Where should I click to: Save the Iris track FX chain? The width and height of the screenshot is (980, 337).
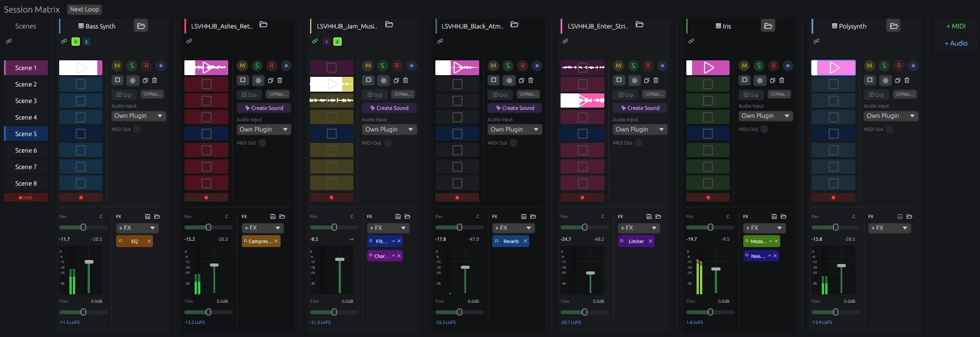(x=774, y=216)
